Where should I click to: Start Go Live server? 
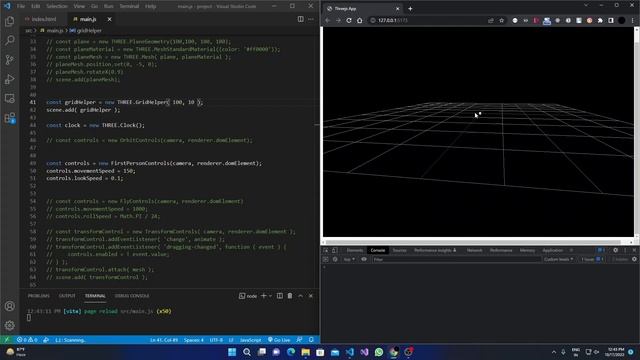point(279,340)
